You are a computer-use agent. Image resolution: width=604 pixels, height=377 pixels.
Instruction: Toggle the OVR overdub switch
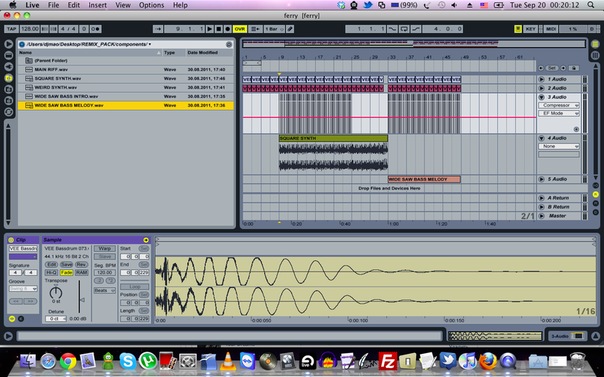pyautogui.click(x=240, y=29)
